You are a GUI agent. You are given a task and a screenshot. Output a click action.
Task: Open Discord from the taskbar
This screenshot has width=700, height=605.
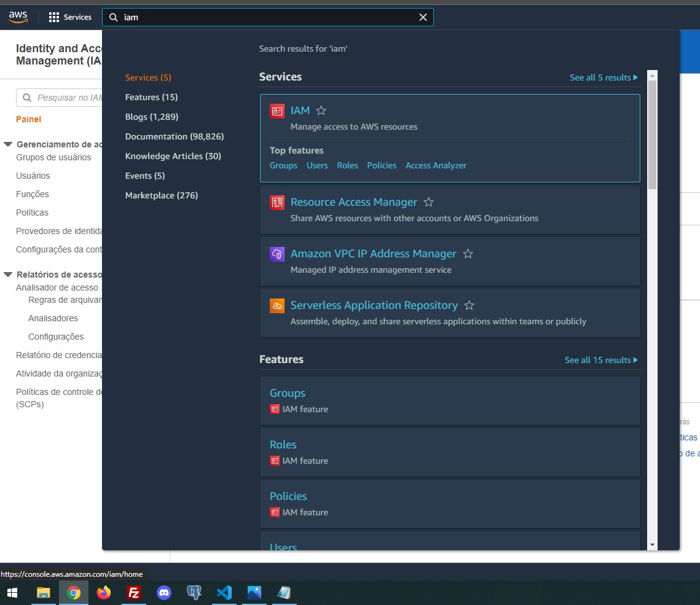pyautogui.click(x=164, y=593)
